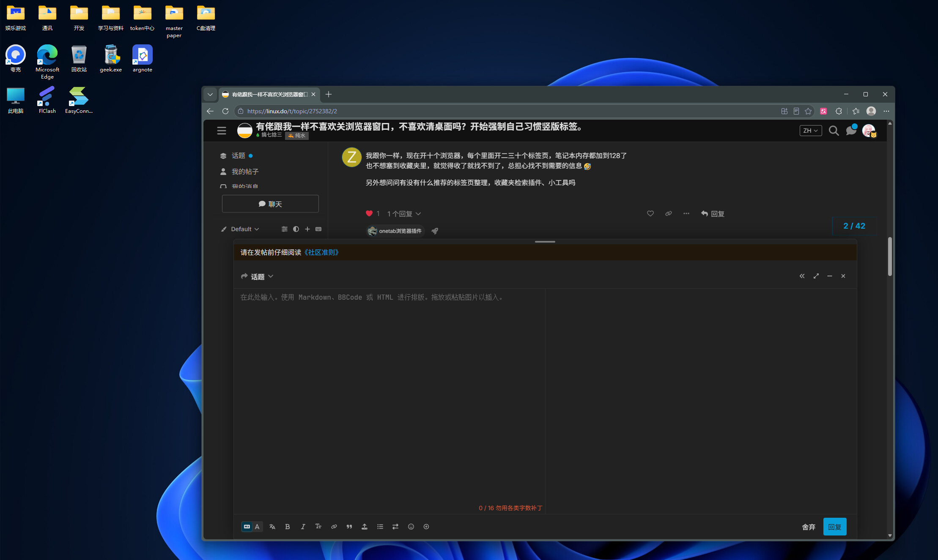Open the 聊天 chat button in sidebar
This screenshot has height=560, width=938.
click(270, 204)
